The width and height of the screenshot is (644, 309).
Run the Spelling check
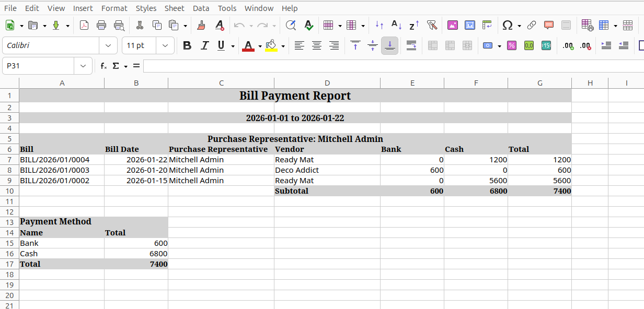pyautogui.click(x=308, y=25)
